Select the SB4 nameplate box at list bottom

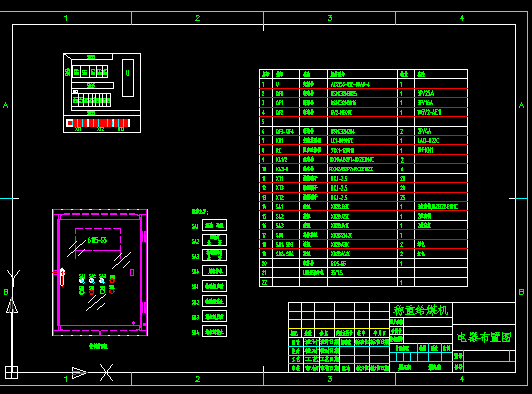pyautogui.click(x=214, y=331)
